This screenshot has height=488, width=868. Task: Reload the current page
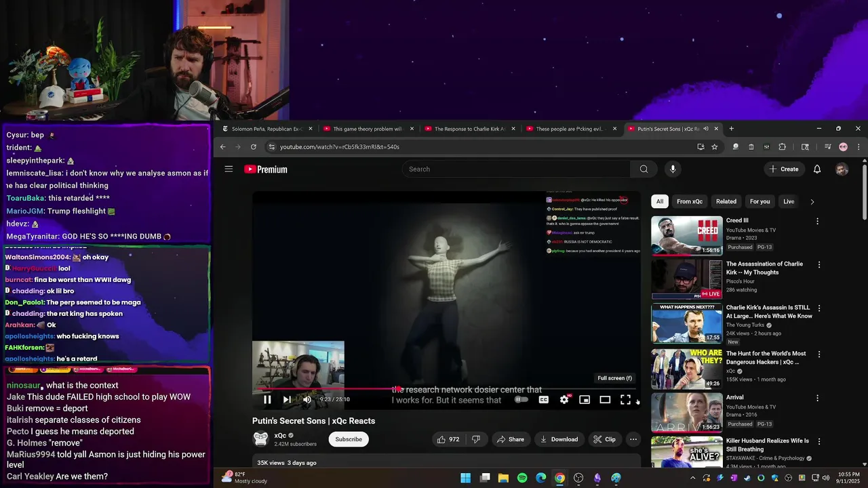(x=254, y=147)
